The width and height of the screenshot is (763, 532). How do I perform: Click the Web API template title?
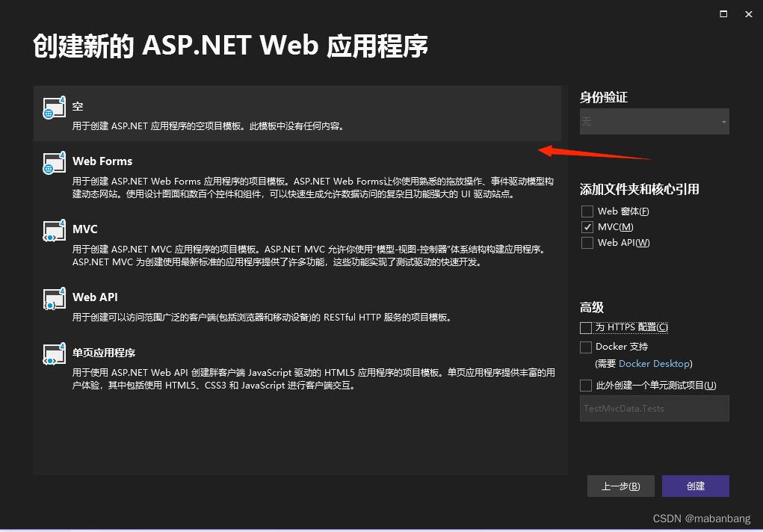(95, 297)
